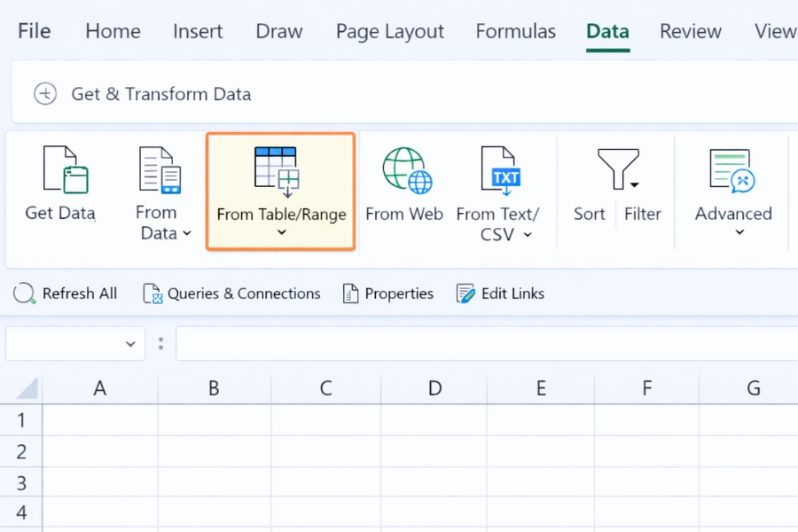Expand the Name Box dropdown
798x532 pixels.
[129, 343]
